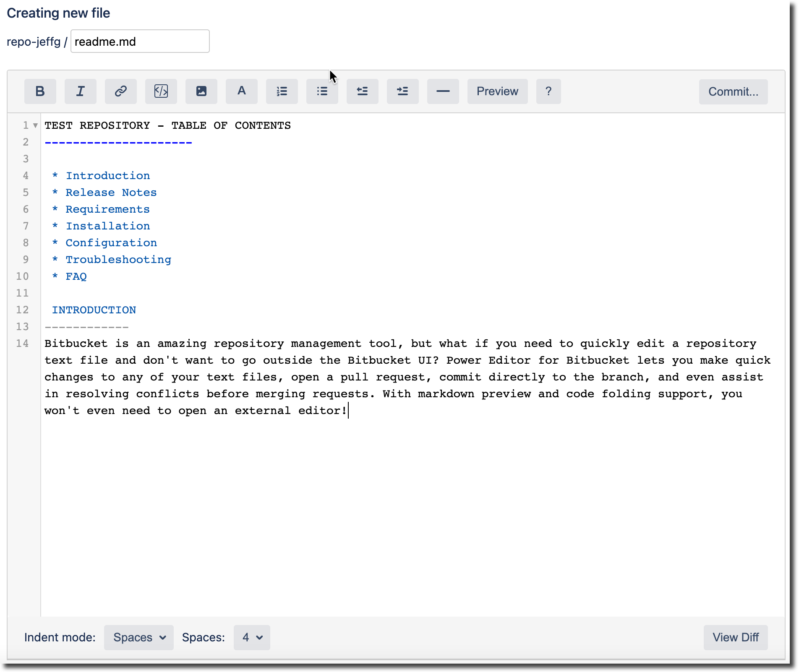799x672 pixels.
Task: Create a numbered list
Action: pos(282,91)
